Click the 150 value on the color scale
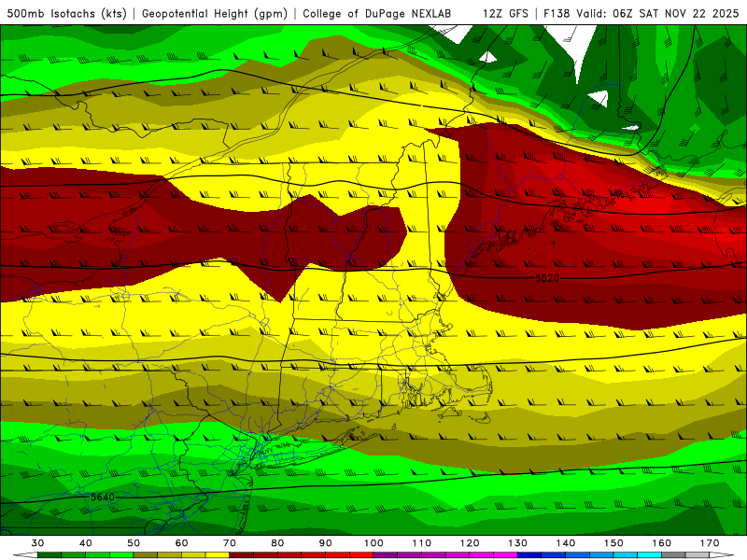 coord(613,543)
